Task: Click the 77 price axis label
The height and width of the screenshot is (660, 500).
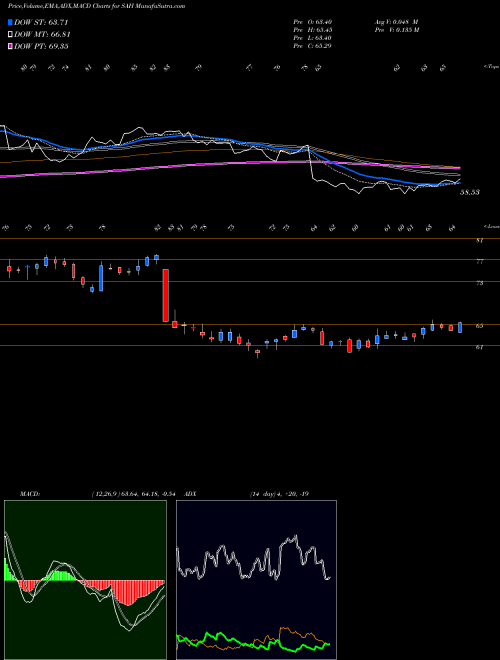Action: click(479, 262)
